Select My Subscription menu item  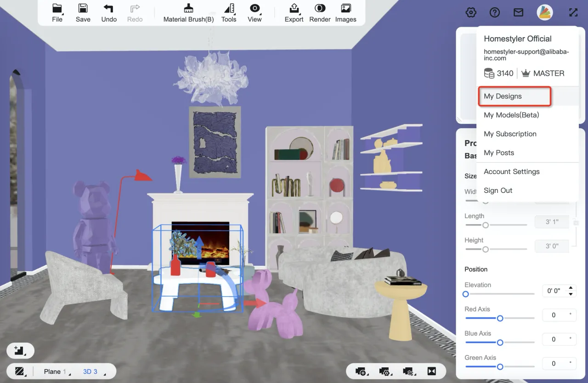pyautogui.click(x=510, y=134)
